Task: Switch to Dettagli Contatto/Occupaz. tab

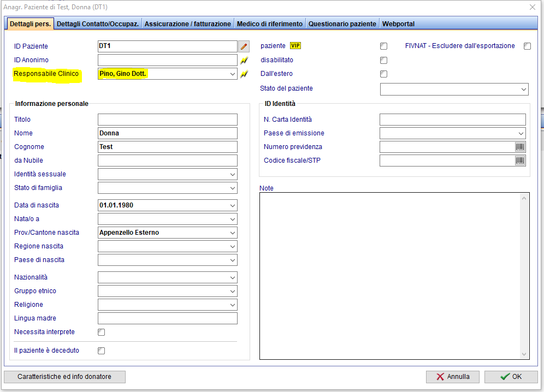Action: pos(97,24)
